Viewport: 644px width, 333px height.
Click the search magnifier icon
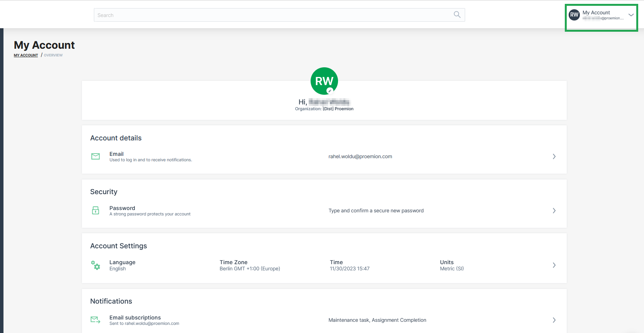pos(457,15)
